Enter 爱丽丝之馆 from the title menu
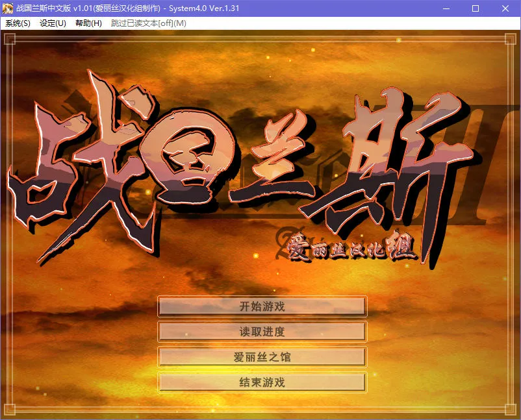 coord(262,357)
